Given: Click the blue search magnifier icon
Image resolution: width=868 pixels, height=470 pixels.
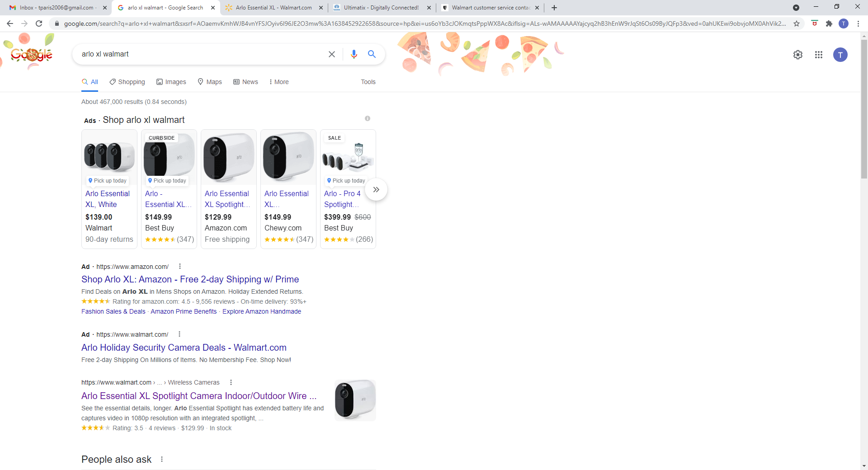Looking at the screenshot, I should point(372,54).
